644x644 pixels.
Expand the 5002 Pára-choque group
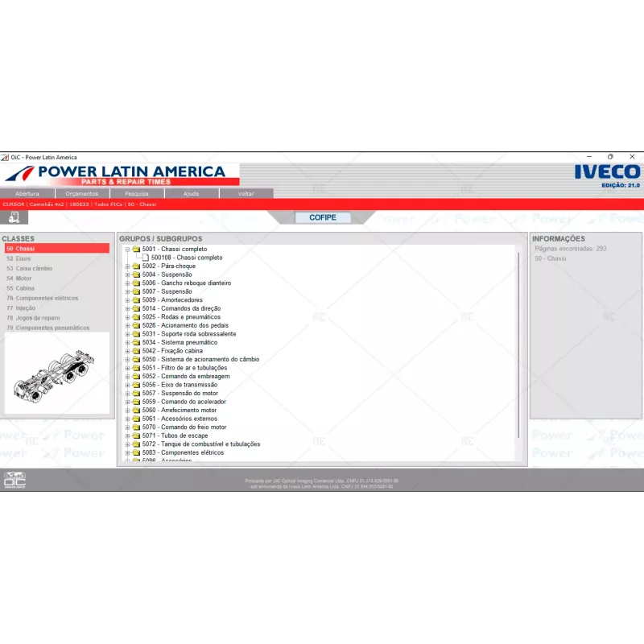tap(126, 266)
